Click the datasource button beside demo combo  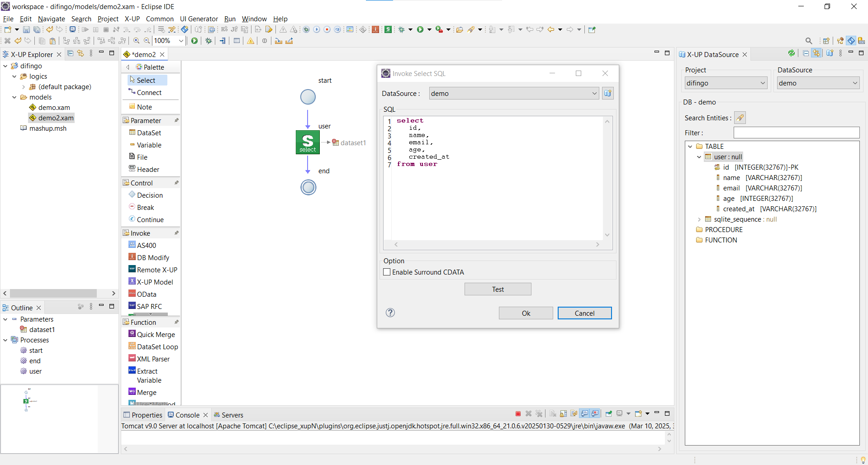[607, 93]
